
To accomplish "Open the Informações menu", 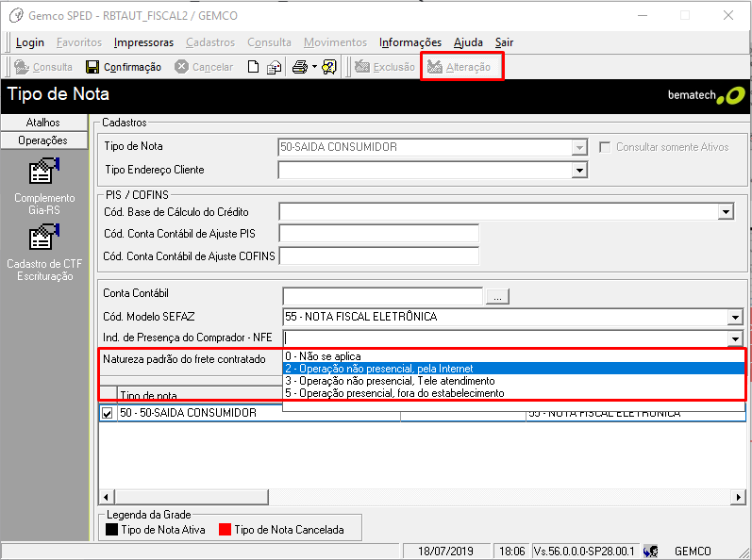I will pos(410,42).
